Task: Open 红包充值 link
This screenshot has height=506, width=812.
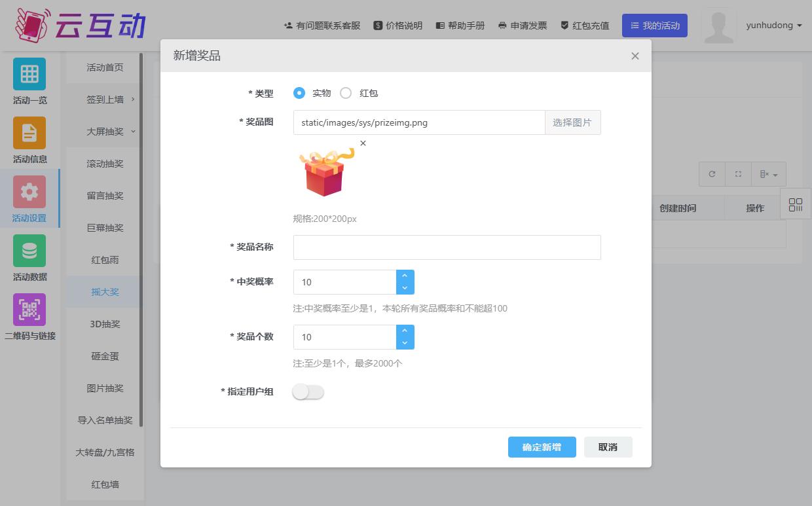Action: (584, 26)
